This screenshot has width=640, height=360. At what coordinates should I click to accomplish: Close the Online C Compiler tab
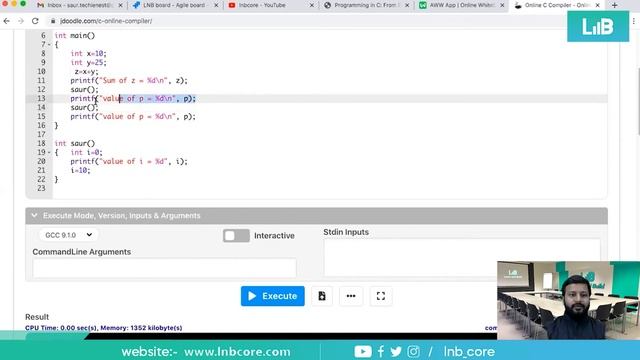(598, 5)
